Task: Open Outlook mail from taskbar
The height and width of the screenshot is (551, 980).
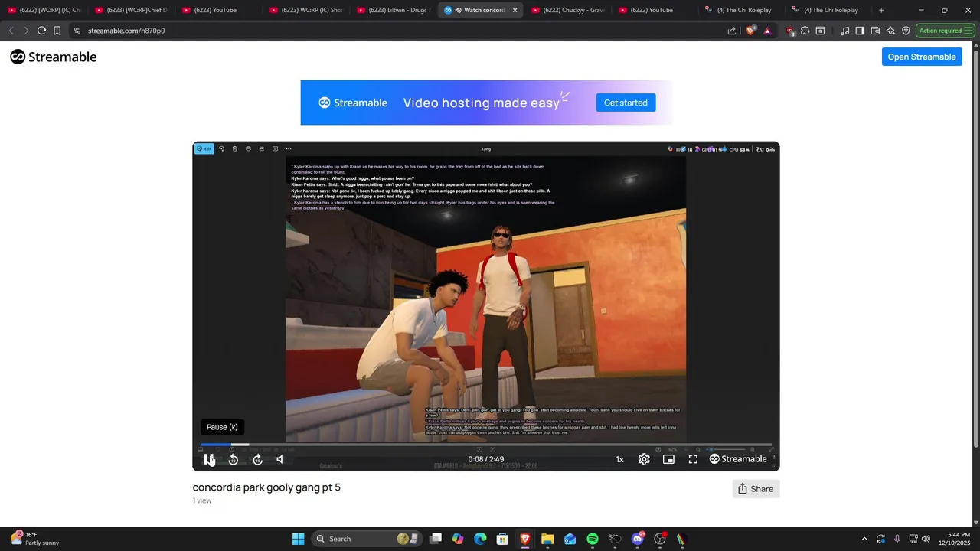Action: pos(570,539)
